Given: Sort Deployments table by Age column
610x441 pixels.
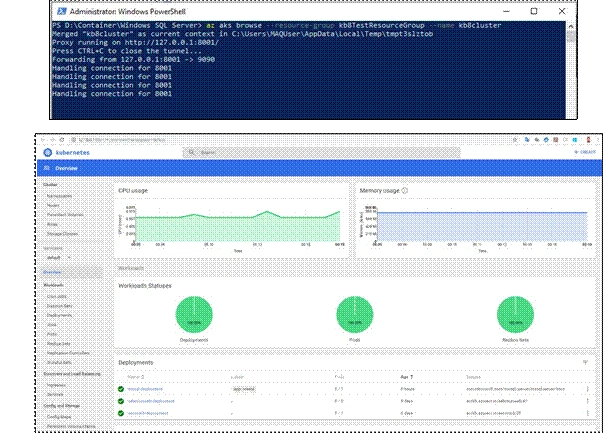Looking at the screenshot, I should click(x=406, y=377).
